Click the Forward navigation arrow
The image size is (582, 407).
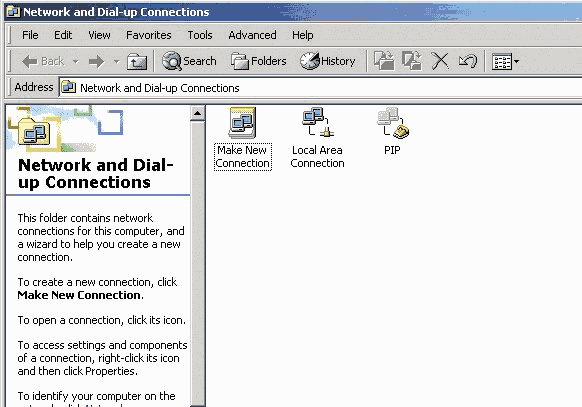(x=97, y=61)
